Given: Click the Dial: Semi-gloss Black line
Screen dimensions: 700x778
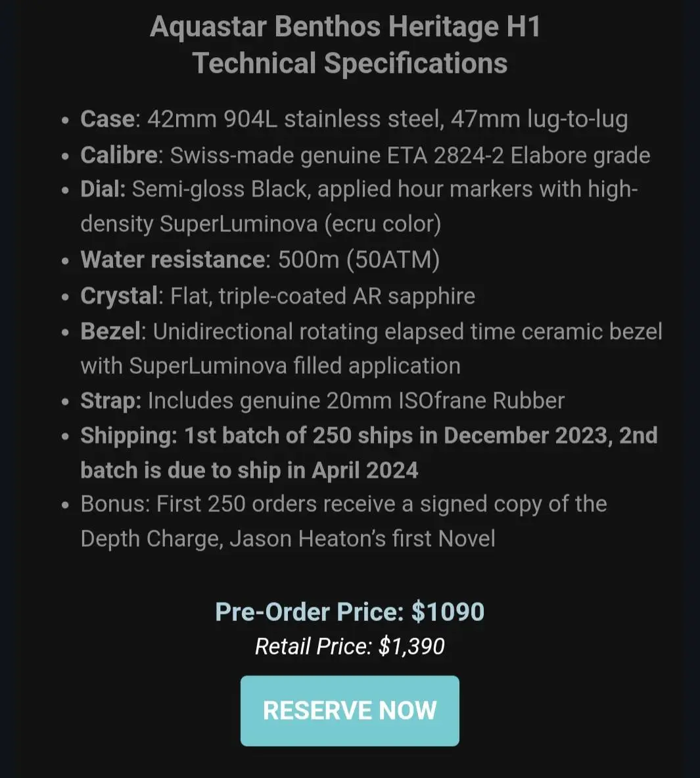Looking at the screenshot, I should point(359,189).
